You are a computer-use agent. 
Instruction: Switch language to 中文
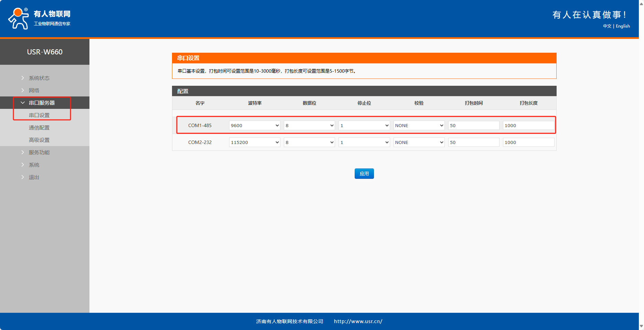pyautogui.click(x=607, y=26)
